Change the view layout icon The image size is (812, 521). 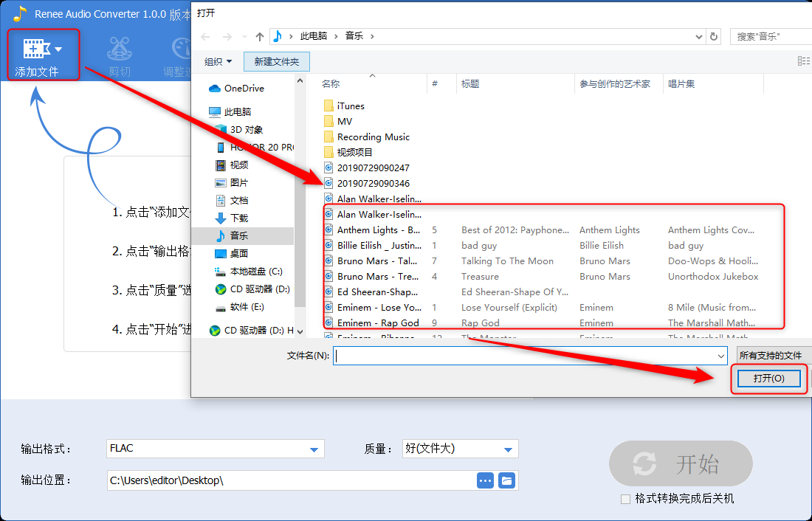(x=804, y=61)
